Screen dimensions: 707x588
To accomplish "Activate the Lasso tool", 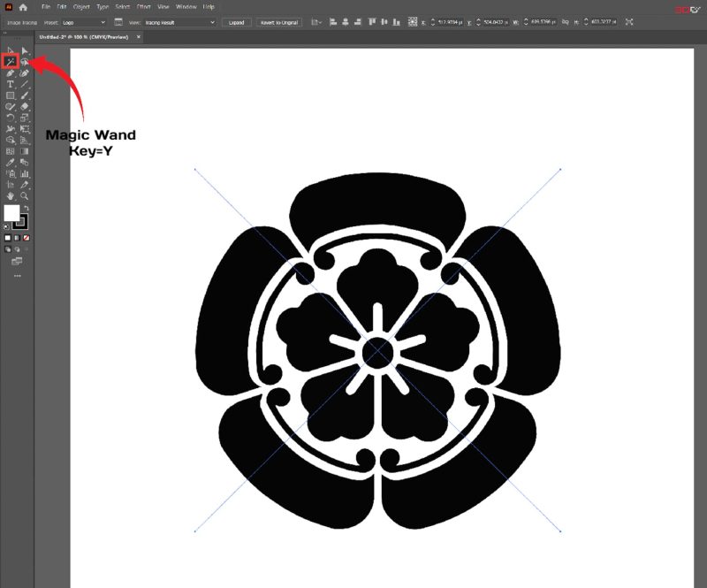I will pos(25,62).
